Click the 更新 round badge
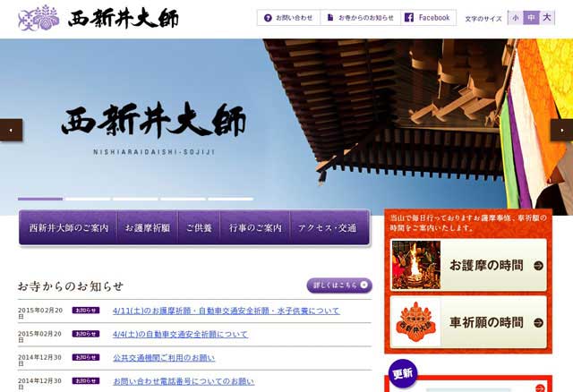The height and width of the screenshot is (392, 573). pos(403,373)
